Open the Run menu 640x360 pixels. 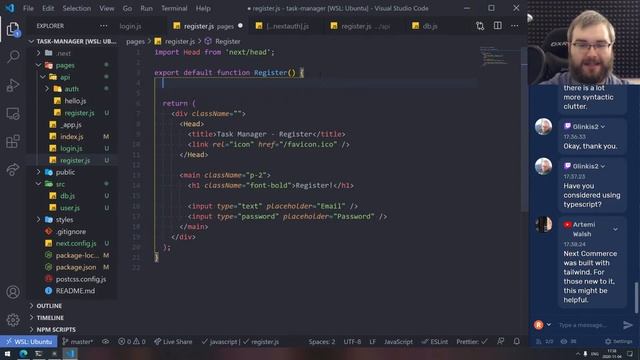click(x=146, y=8)
